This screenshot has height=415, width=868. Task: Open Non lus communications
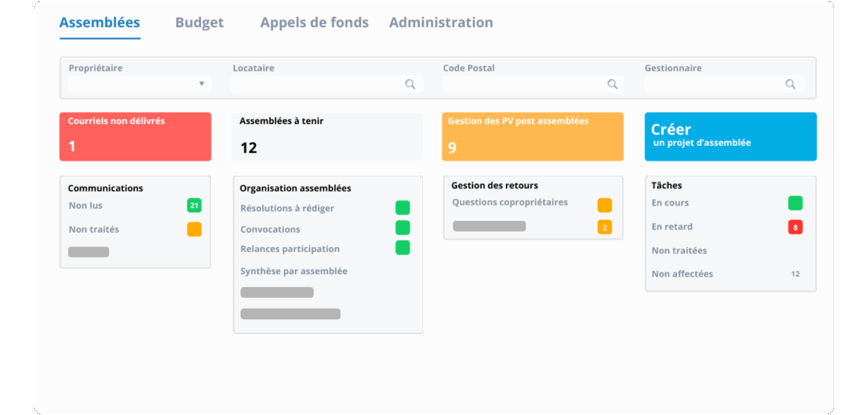(86, 205)
